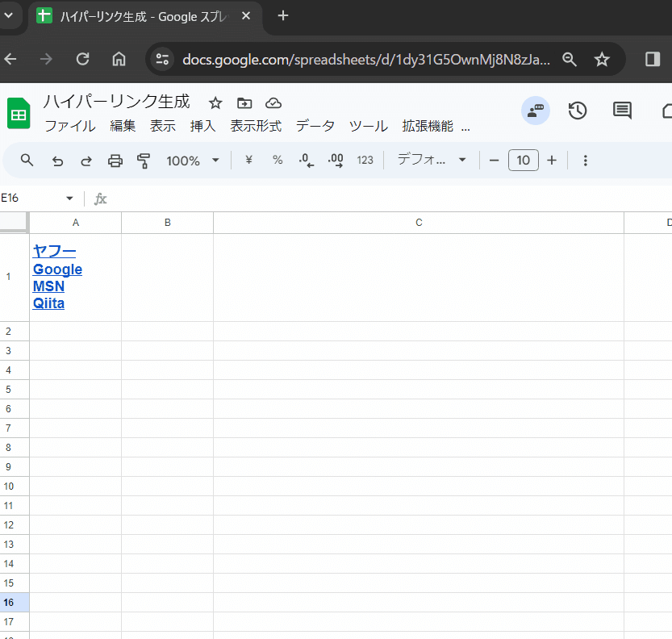The image size is (672, 639).
Task: Format as percent
Action: point(278,160)
